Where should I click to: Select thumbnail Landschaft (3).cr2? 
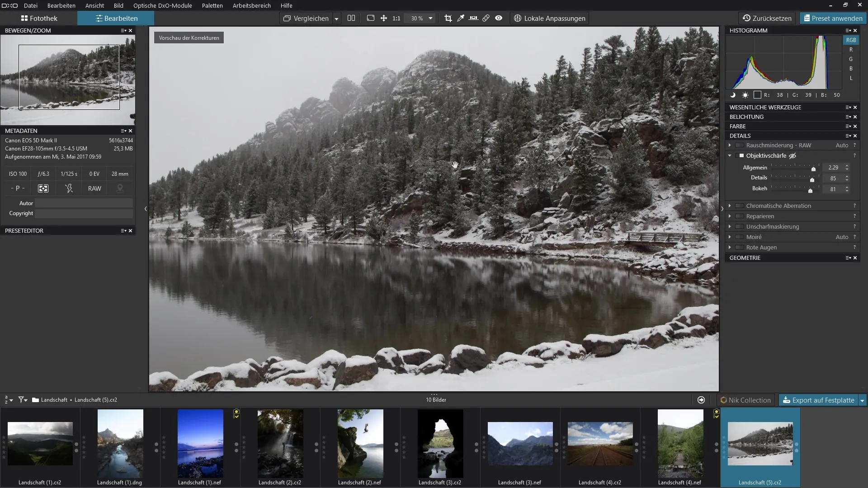pos(440,447)
